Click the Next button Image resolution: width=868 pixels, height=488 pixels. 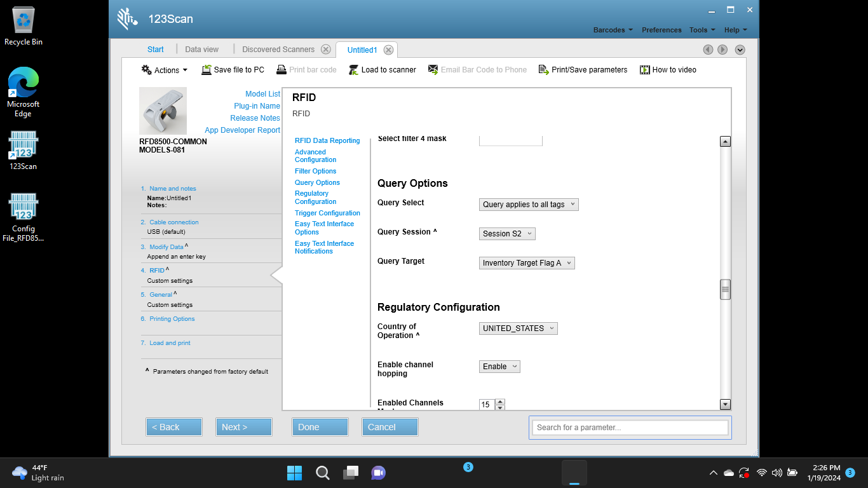(244, 427)
